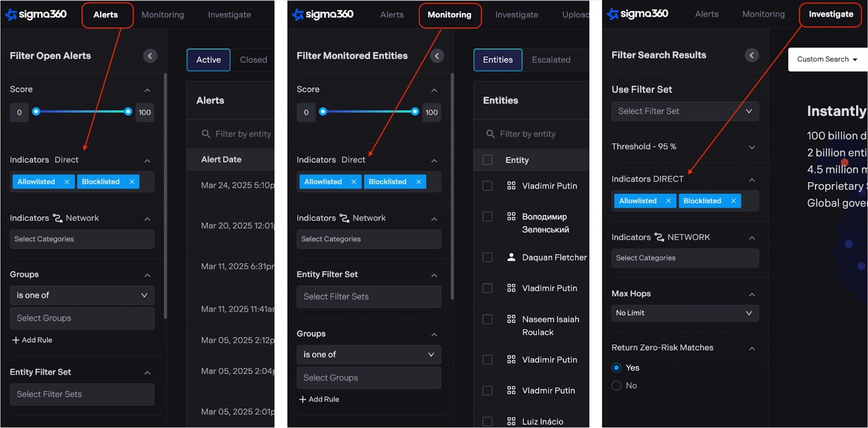
Task: Expand the Threshold - 95 % section
Action: coord(752,147)
